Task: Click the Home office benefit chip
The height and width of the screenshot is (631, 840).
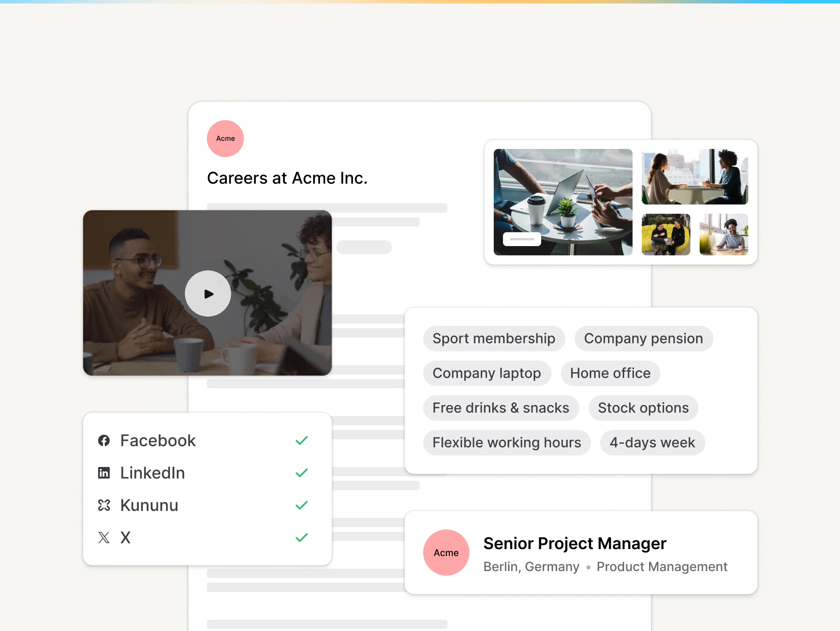Action: 610,373
